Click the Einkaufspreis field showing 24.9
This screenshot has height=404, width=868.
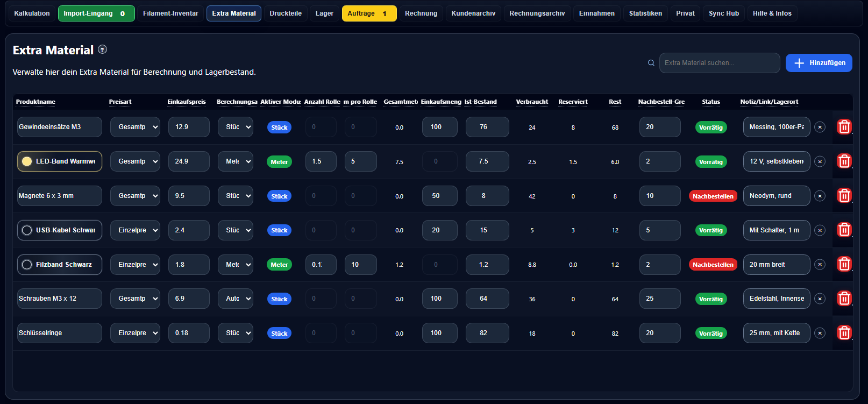189,161
